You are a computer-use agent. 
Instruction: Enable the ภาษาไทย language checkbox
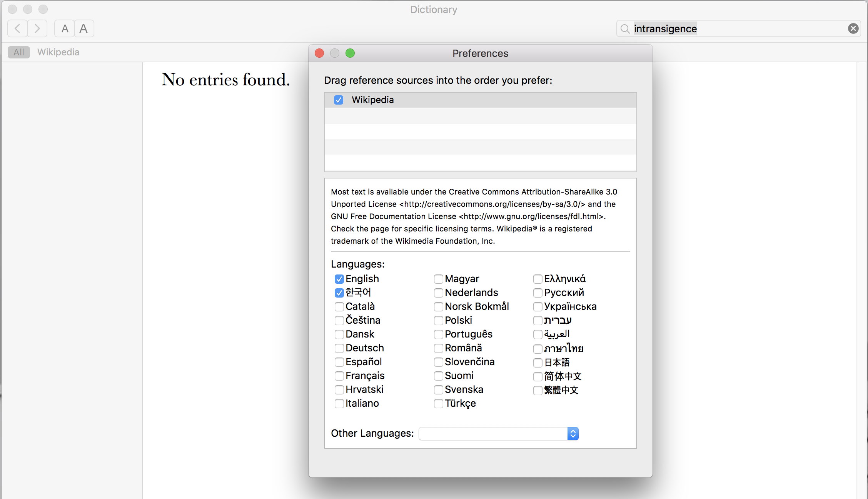click(537, 349)
